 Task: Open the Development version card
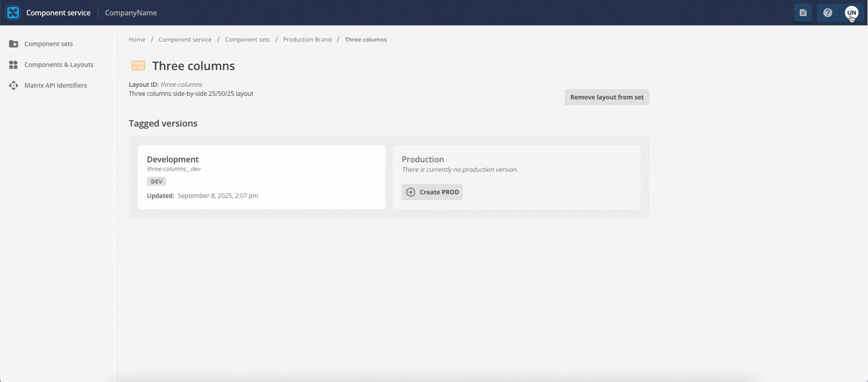click(262, 177)
